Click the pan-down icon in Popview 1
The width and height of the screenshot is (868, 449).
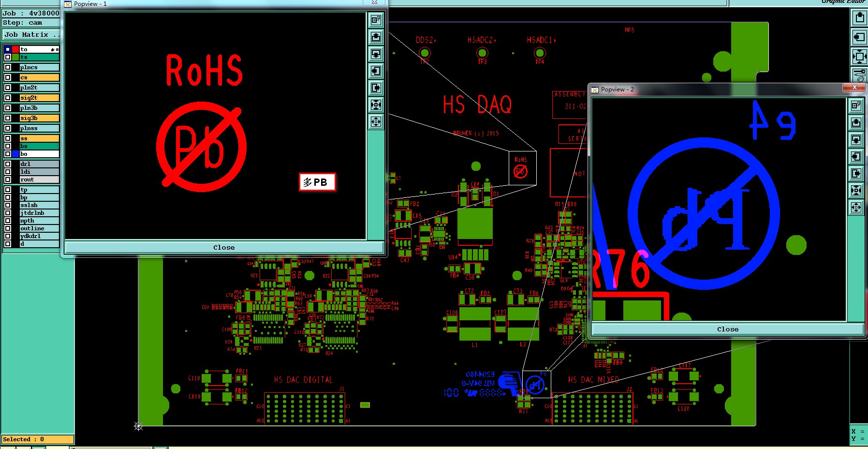[376, 54]
